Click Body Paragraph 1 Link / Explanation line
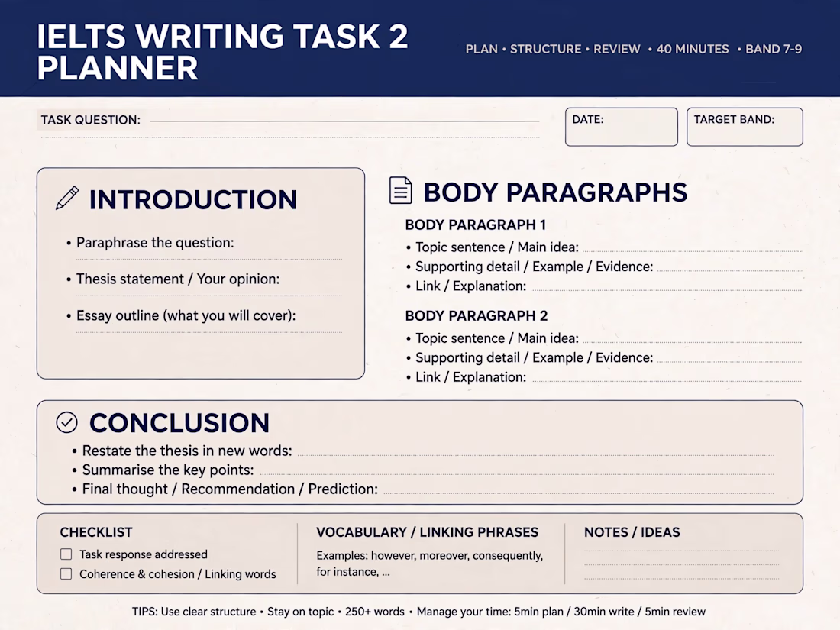The width and height of the screenshot is (840, 630). 666,290
